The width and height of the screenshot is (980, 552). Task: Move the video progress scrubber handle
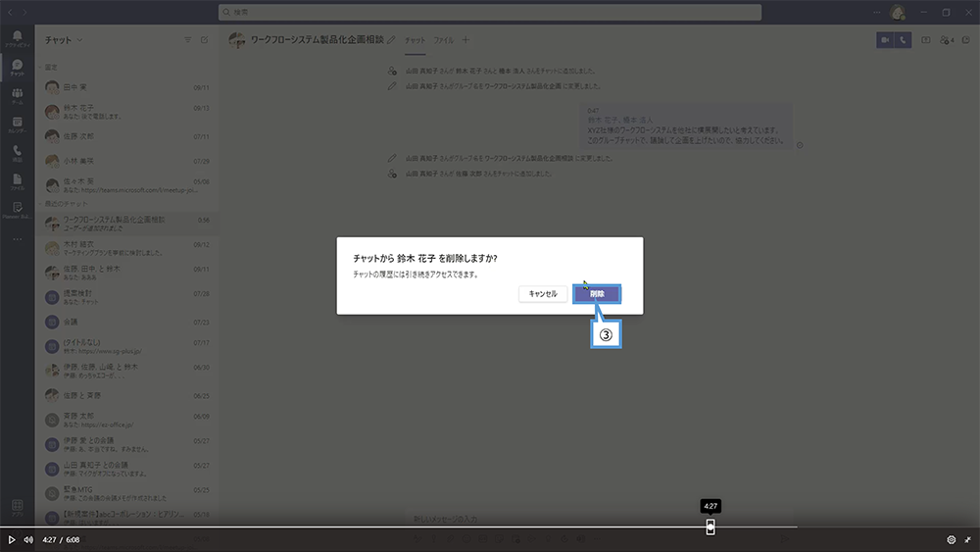[710, 527]
